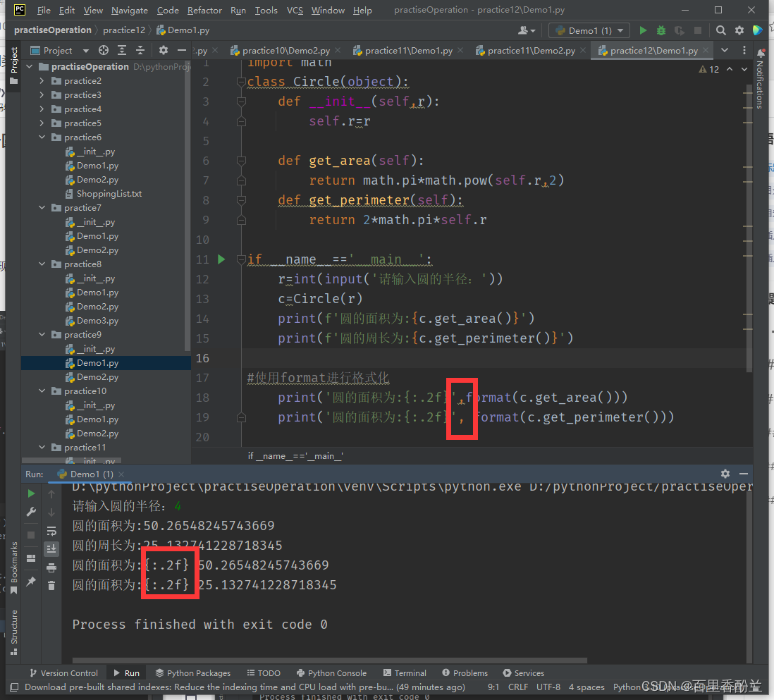This screenshot has height=700, width=774.
Task: Toggle scroll to end in Run panel
Action: click(51, 549)
